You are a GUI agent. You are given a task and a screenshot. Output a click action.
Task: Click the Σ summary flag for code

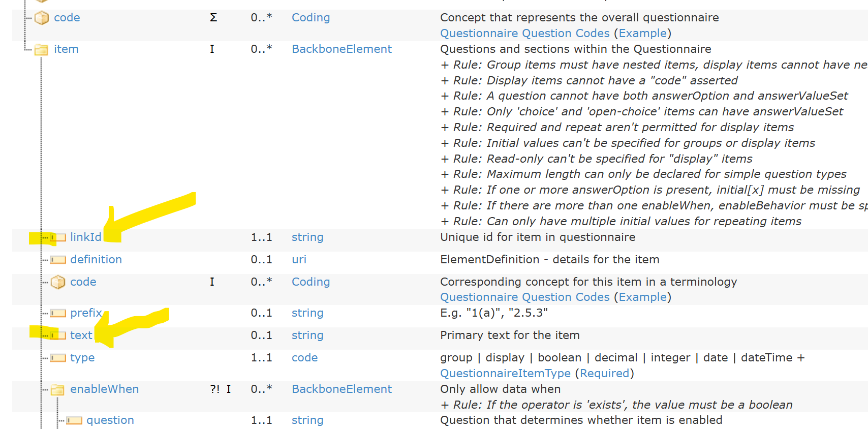[x=213, y=18]
